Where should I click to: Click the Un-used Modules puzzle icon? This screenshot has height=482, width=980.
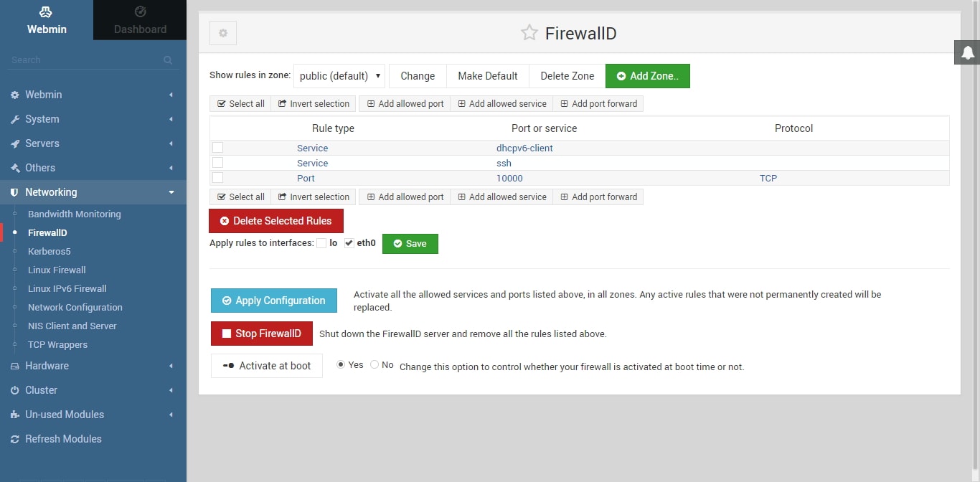pyautogui.click(x=15, y=415)
